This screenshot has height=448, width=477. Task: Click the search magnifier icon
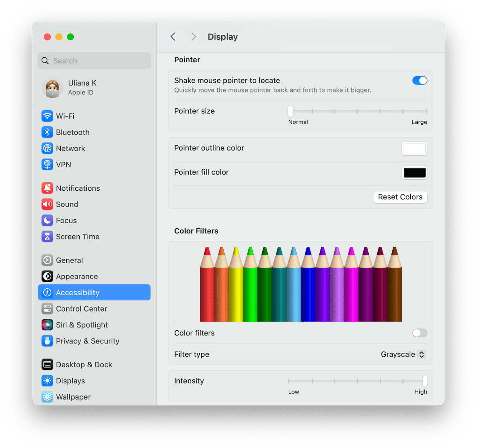point(45,61)
